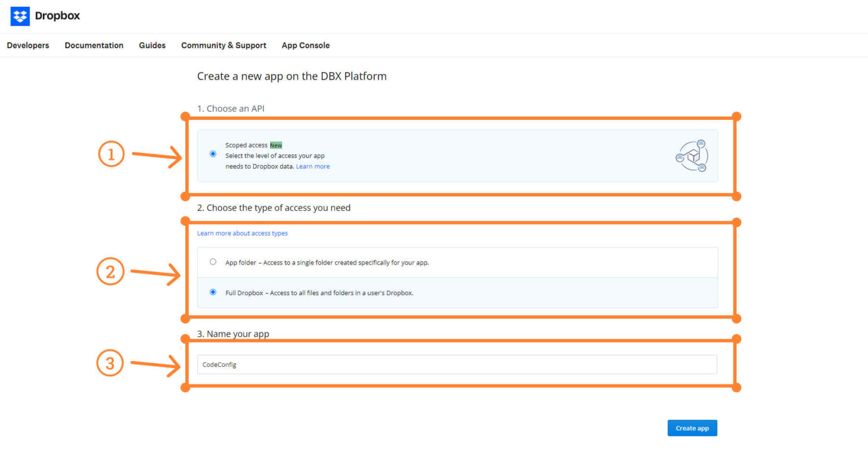The image size is (868, 454).
Task: Select the Full Dropbox radio button
Action: (213, 292)
